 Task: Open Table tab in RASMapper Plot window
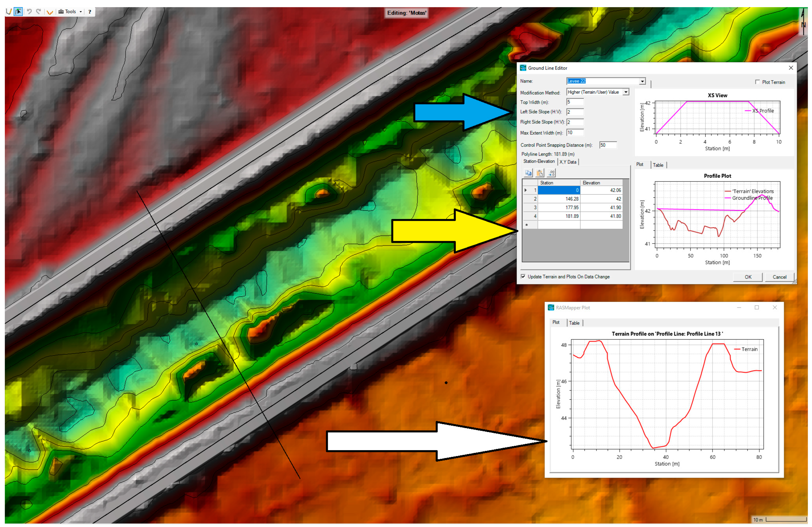pos(574,323)
